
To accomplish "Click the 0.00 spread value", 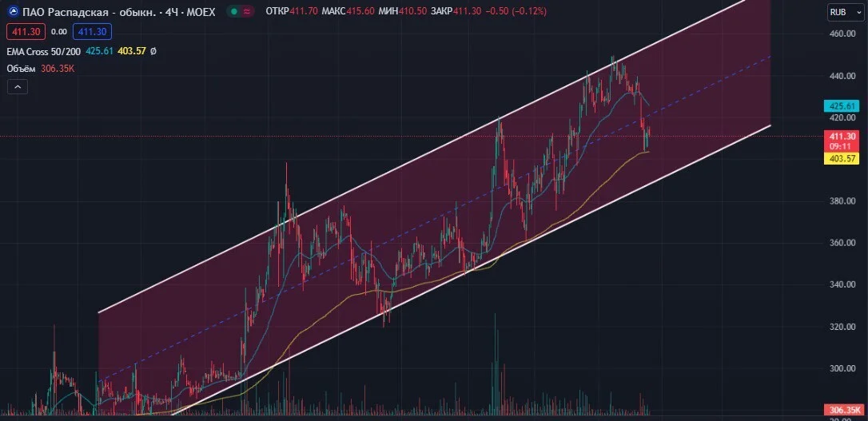I will (58, 32).
